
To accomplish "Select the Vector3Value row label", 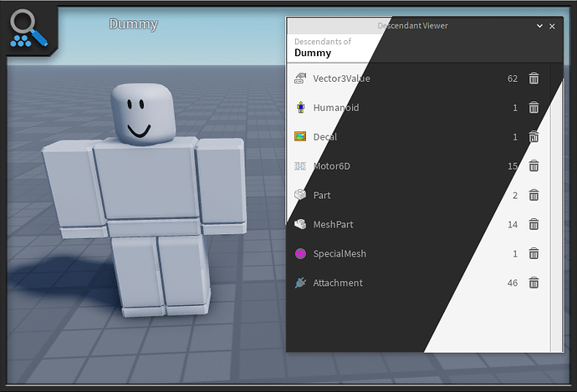I will tap(341, 79).
